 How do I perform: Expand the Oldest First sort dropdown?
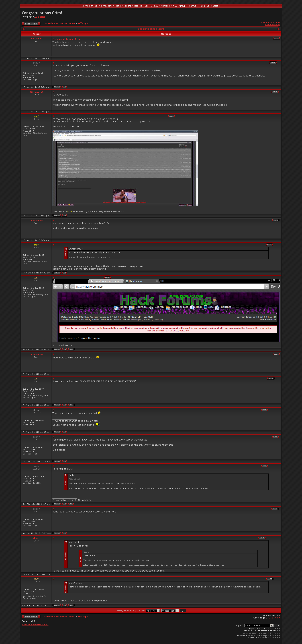click(170, 611)
